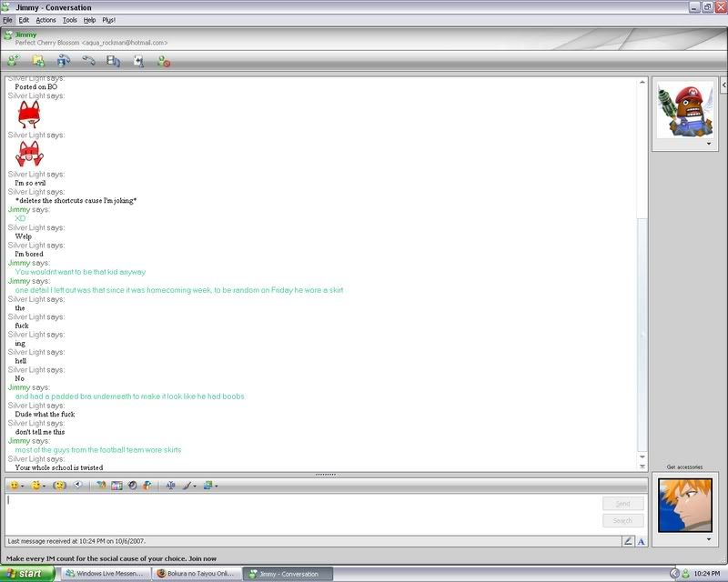Expand menu below my own display picture
Image resolution: width=728 pixels, height=582 pixels.
pyautogui.click(x=708, y=539)
